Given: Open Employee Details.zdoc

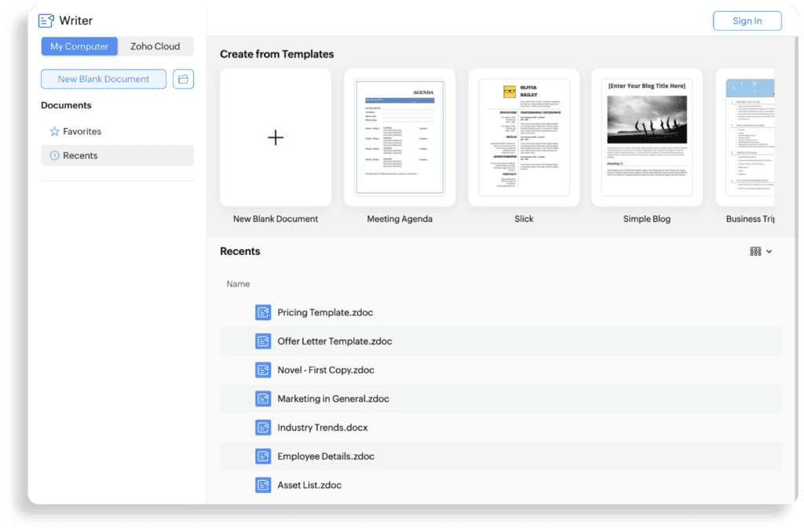Looking at the screenshot, I should pyautogui.click(x=501, y=456).
